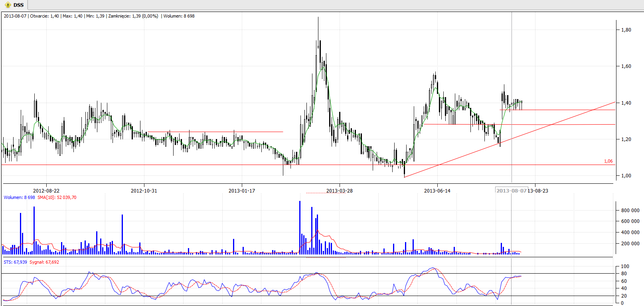Click the 2013-01-17 date axis label
The width and height of the screenshot is (644, 306).
[x=242, y=191]
